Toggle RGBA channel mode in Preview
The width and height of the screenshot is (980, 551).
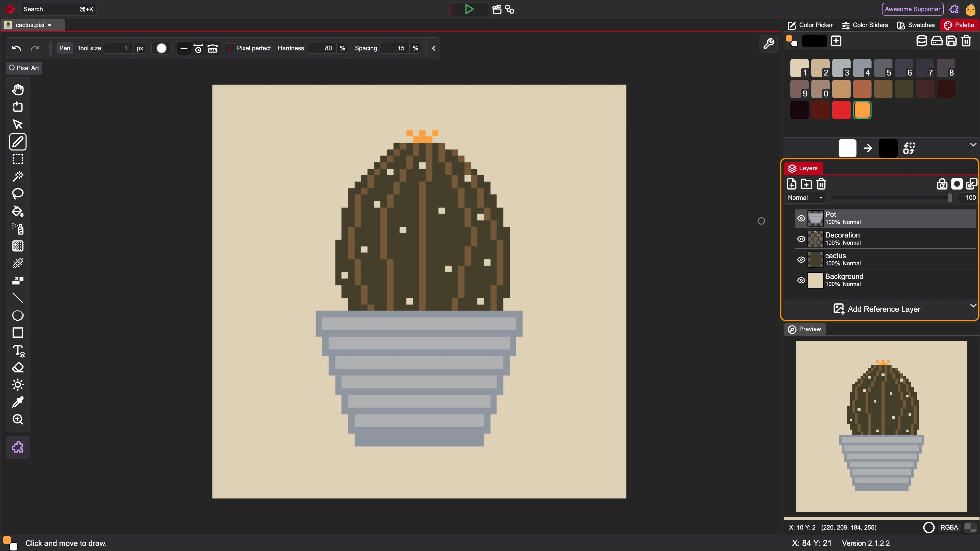click(949, 528)
